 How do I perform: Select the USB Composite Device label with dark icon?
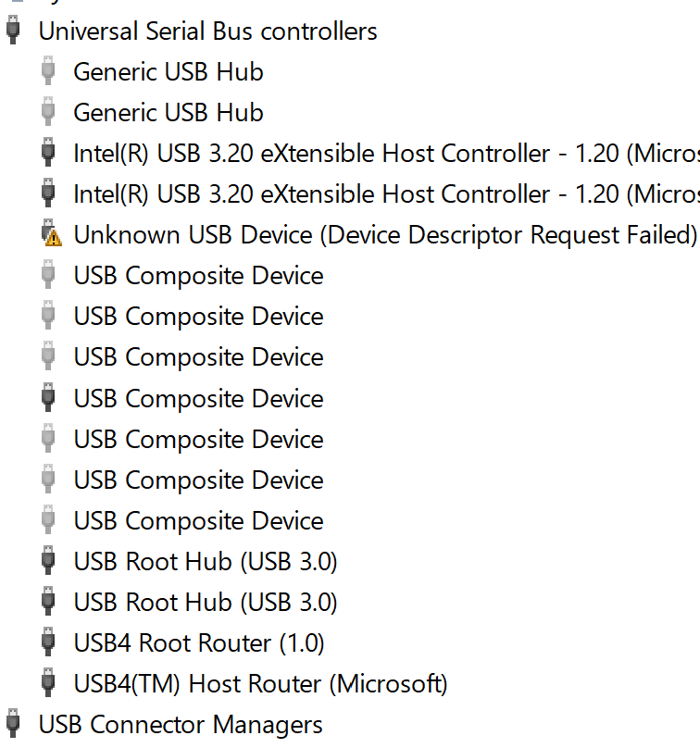point(198,398)
